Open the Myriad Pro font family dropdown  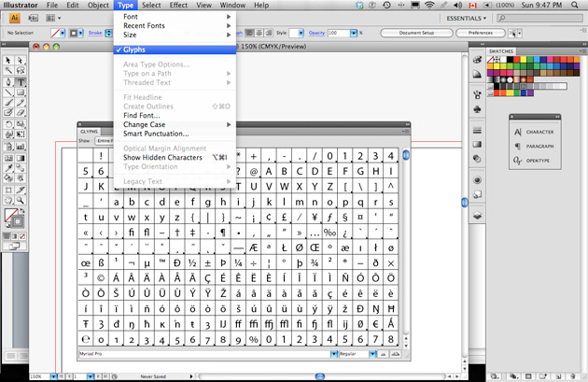click(334, 354)
